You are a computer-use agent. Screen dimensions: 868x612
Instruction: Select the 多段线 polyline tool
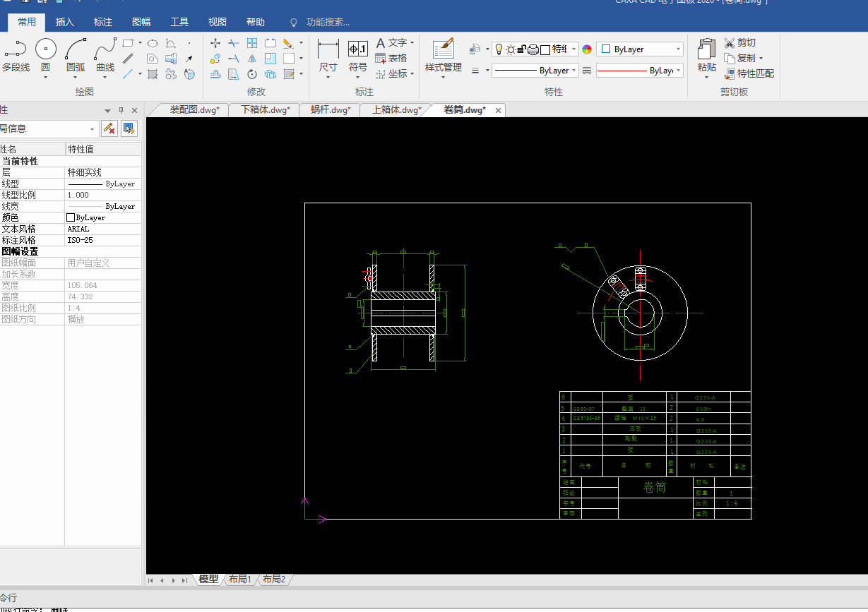[x=15, y=56]
